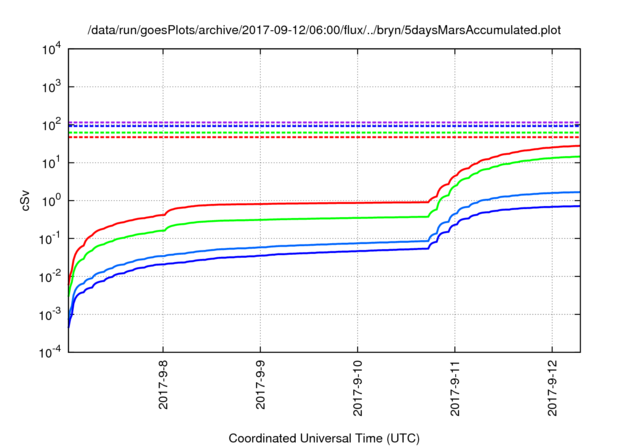This screenshot has width=640, height=448.
Task: Click the '2017-9-11' x-axis date label
Action: (455, 388)
